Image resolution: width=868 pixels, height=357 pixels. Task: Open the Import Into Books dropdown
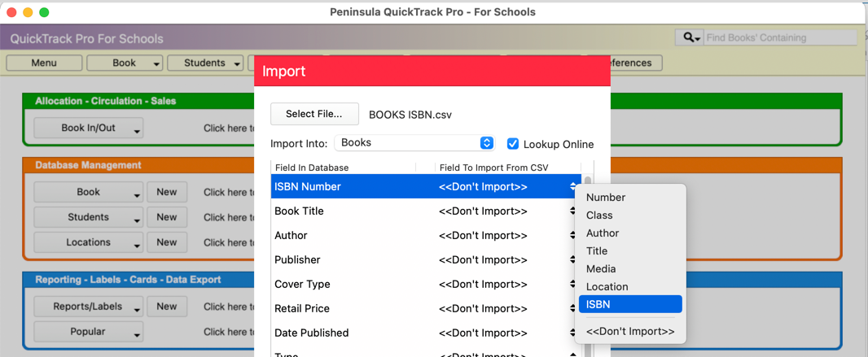point(414,142)
